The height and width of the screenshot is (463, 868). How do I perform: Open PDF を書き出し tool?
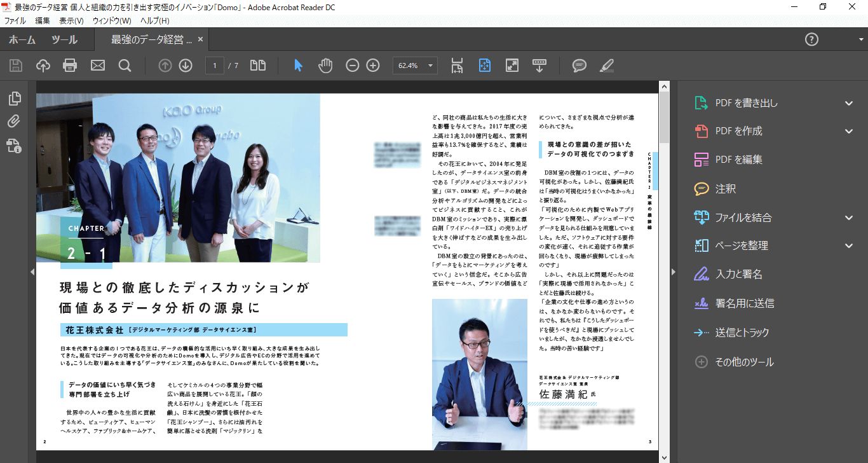coord(737,103)
